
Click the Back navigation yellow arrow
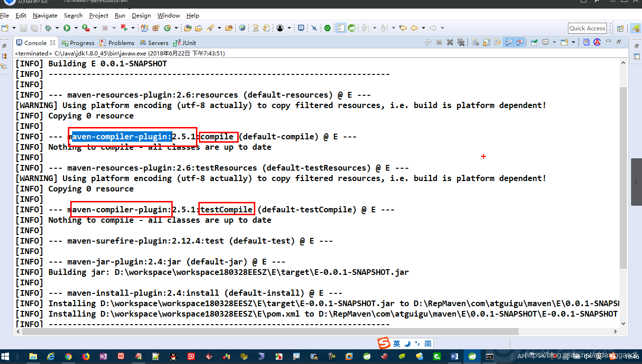pyautogui.click(x=414, y=28)
